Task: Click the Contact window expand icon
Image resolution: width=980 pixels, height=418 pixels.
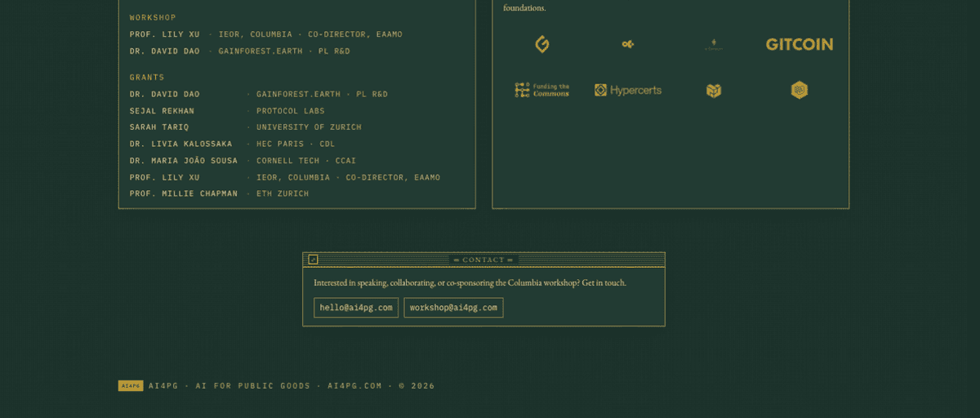Action: 313,260
